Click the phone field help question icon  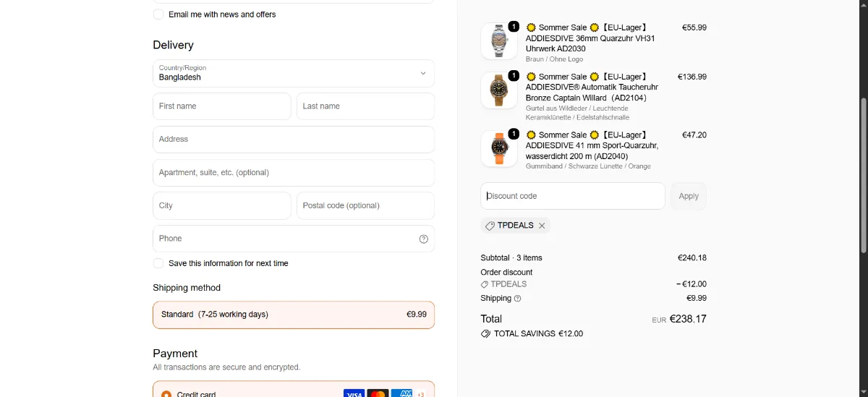(424, 239)
